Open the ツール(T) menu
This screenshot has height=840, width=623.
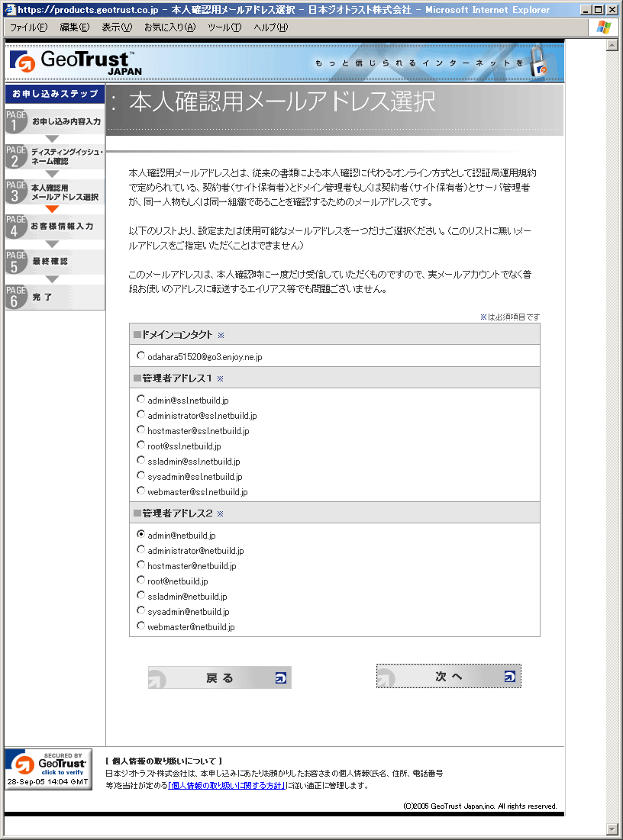(224, 27)
